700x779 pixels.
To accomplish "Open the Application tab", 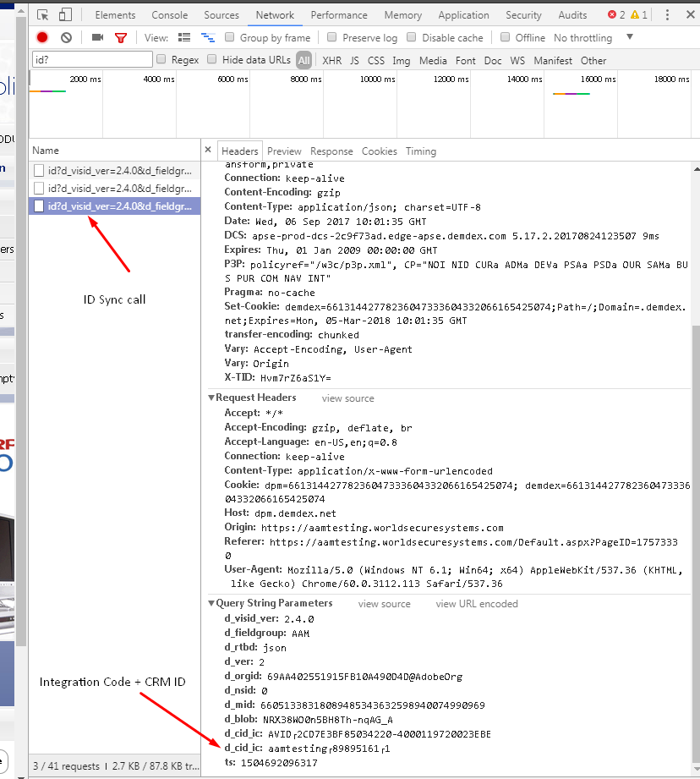I will (463, 15).
